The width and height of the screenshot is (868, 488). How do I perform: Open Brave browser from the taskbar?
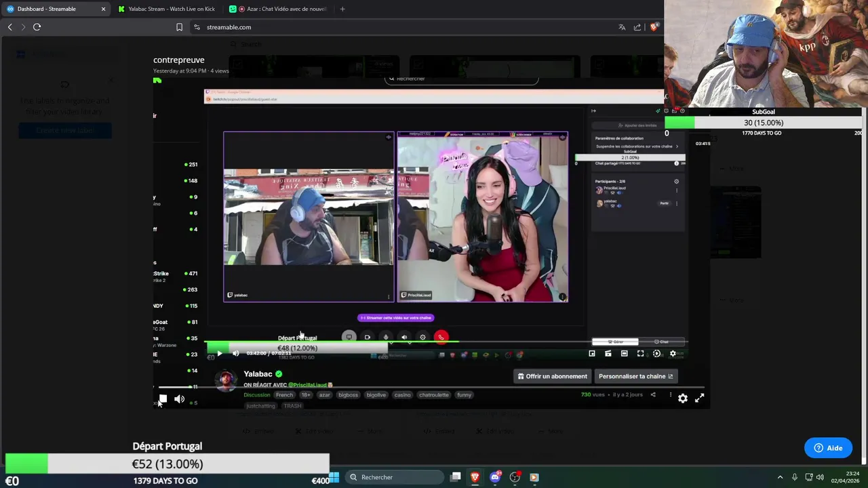[x=475, y=477]
